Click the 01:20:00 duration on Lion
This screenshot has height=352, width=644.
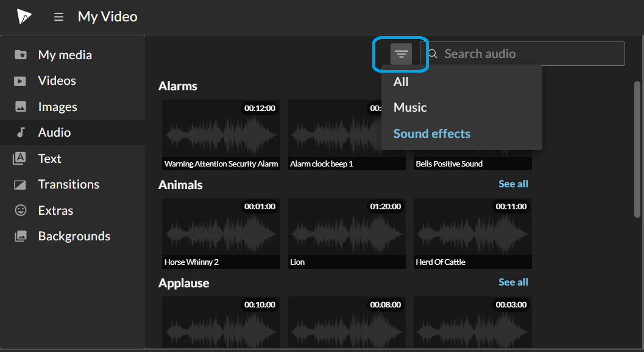coord(385,206)
